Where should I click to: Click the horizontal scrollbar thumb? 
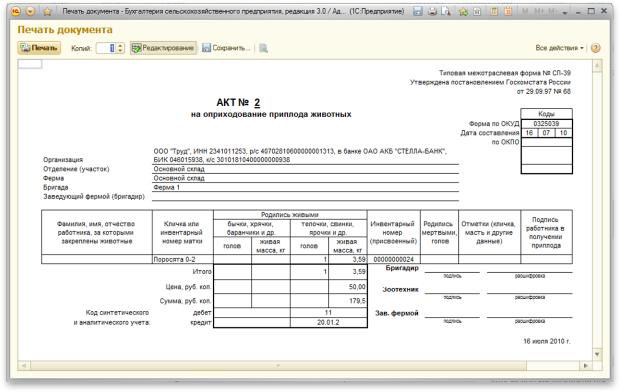278,365
